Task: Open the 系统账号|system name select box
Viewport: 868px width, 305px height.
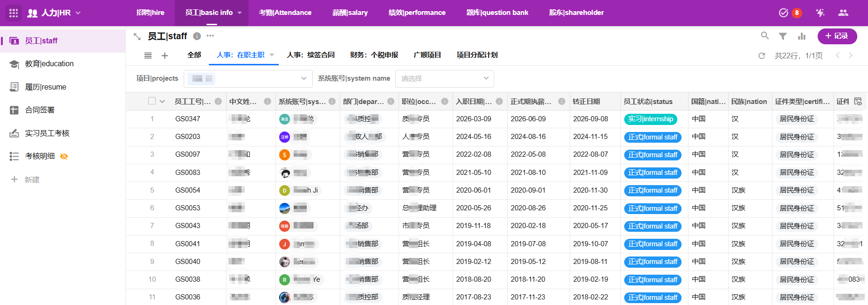Action: (444, 78)
